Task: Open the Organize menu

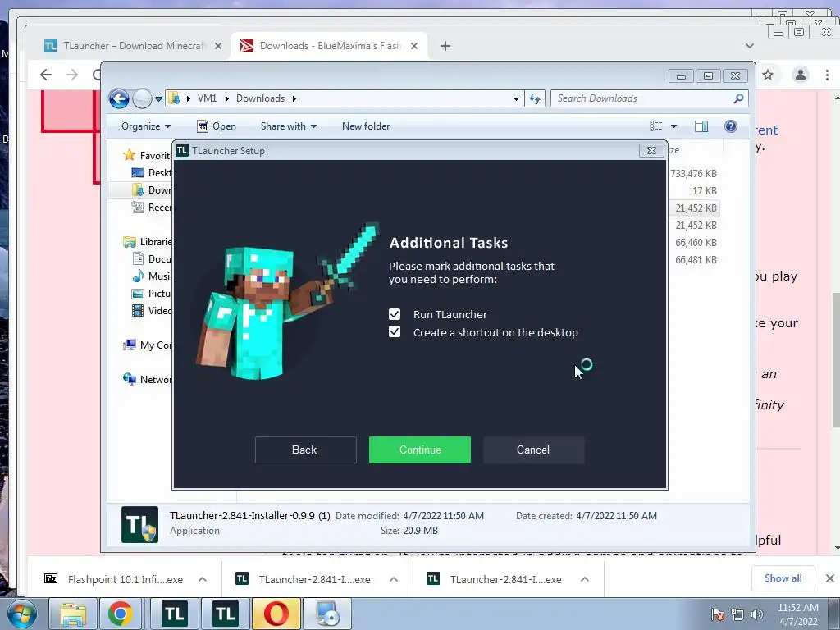Action: [x=146, y=126]
